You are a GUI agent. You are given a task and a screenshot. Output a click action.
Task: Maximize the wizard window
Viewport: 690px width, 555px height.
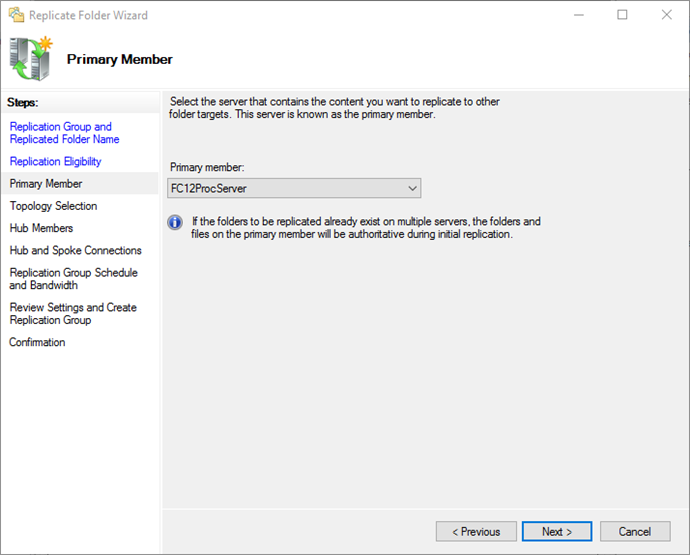point(622,15)
